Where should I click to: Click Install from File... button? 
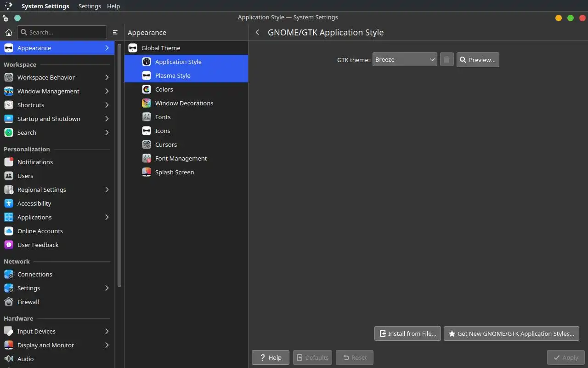click(407, 333)
